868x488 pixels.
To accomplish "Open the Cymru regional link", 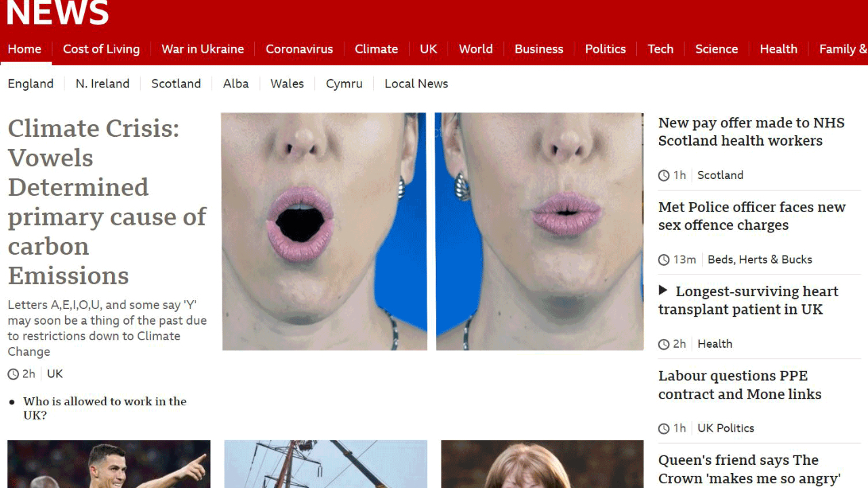I will (x=344, y=83).
